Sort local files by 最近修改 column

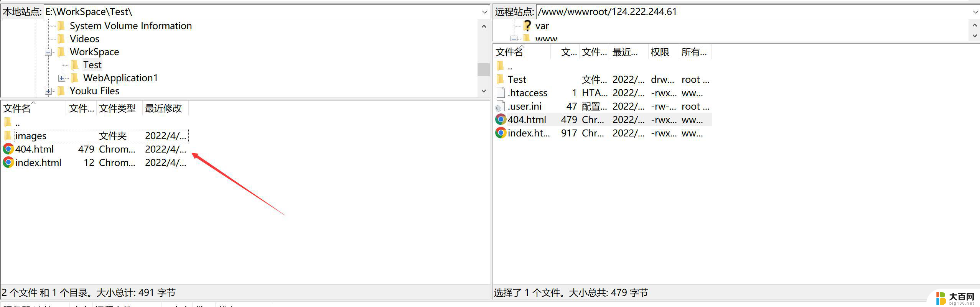tap(165, 108)
